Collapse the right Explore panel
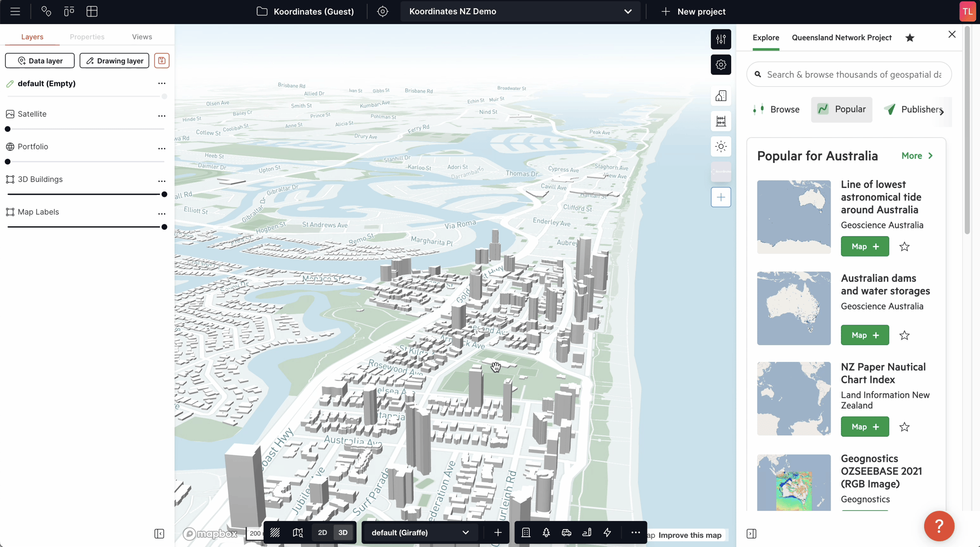Viewport: 980px width, 547px height. tap(752, 534)
